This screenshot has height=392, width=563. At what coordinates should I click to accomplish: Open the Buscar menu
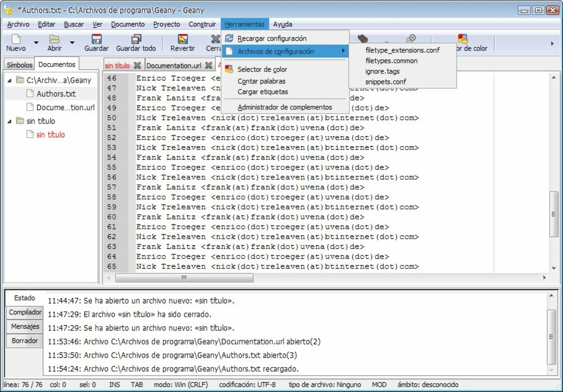pos(74,24)
